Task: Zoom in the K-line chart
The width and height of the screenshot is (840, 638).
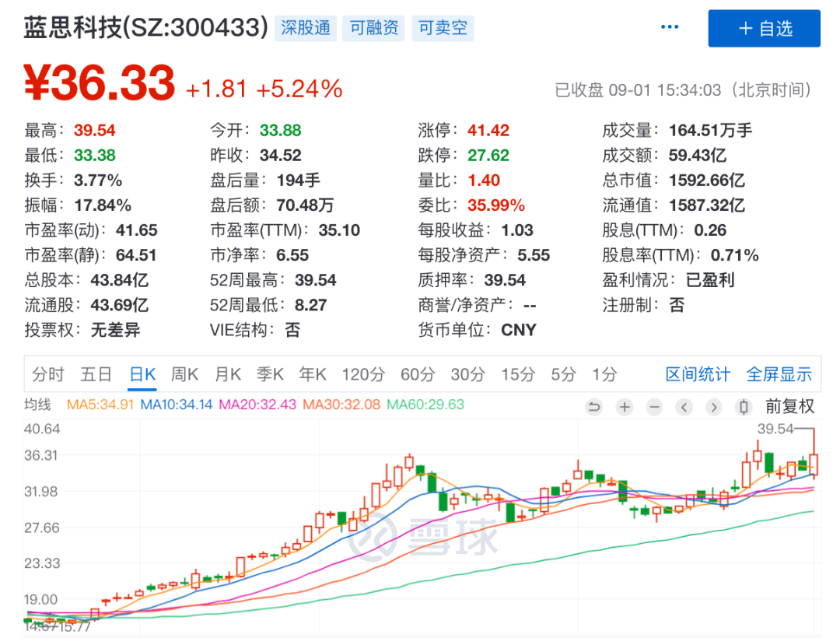Action: point(625,407)
